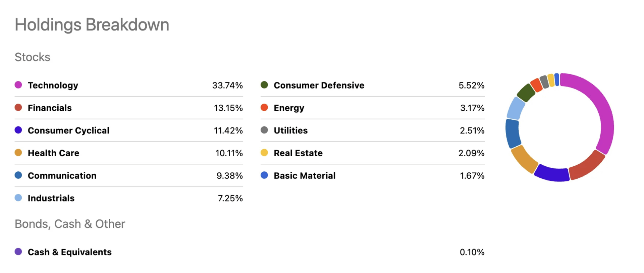This screenshot has height=273, width=644.
Task: Click the magenta Technology legend dot
Action: pyautogui.click(x=18, y=85)
